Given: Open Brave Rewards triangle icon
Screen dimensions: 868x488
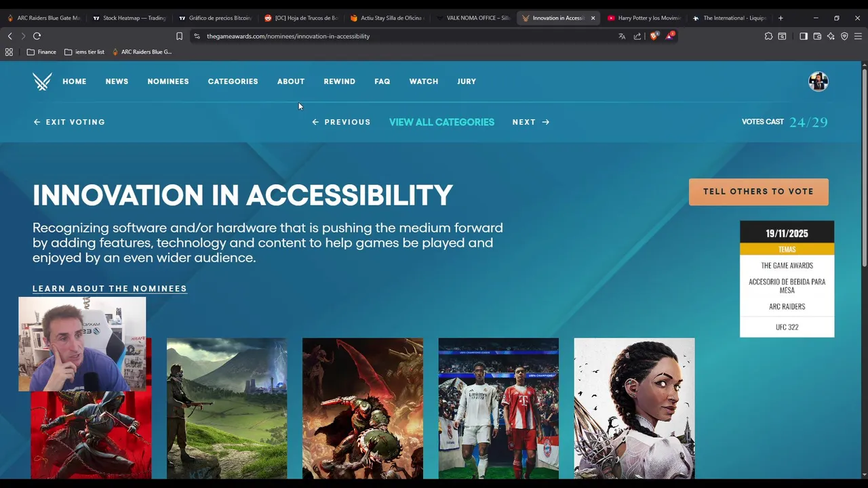Looking at the screenshot, I should [669, 35].
